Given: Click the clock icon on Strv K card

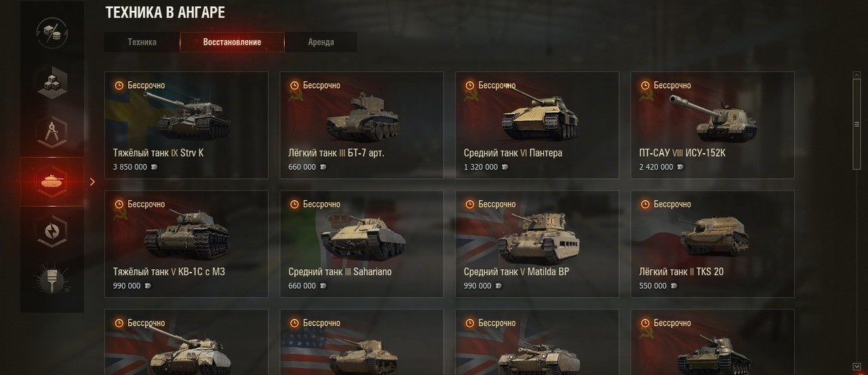Looking at the screenshot, I should point(119,85).
